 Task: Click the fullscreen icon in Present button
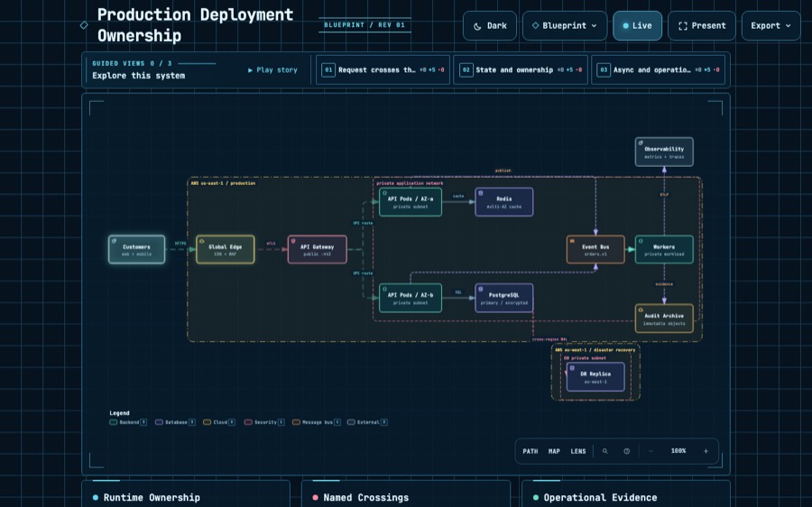point(683,26)
